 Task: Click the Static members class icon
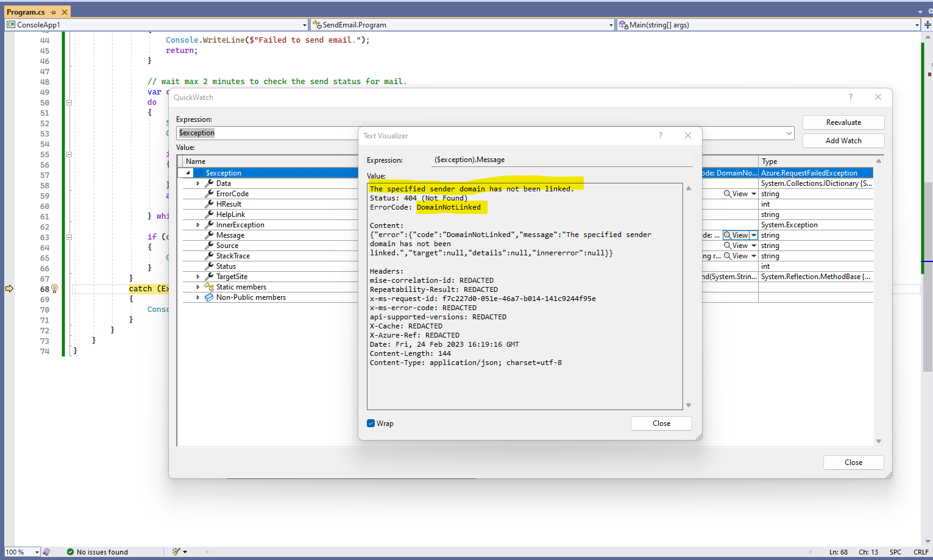209,287
